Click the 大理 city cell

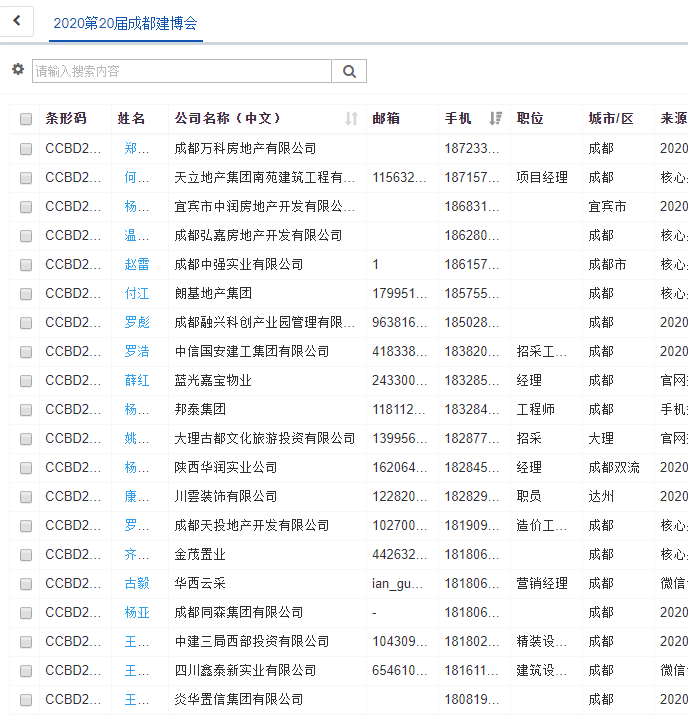[601, 438]
